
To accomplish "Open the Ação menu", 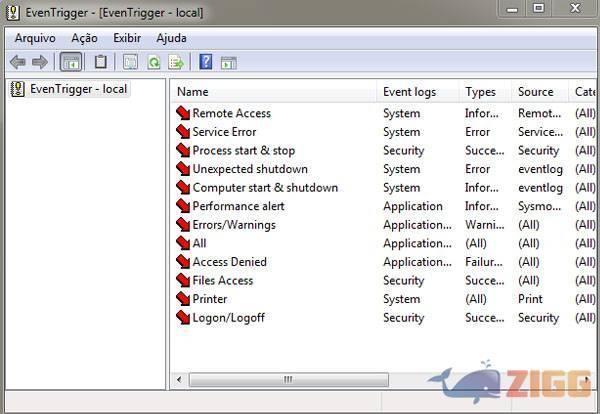I will point(85,38).
